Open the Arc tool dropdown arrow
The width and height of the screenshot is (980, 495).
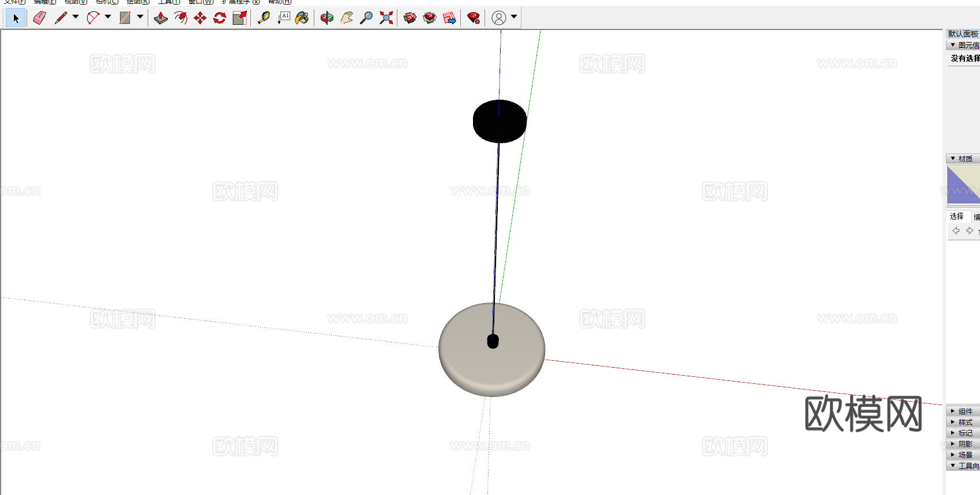point(108,17)
